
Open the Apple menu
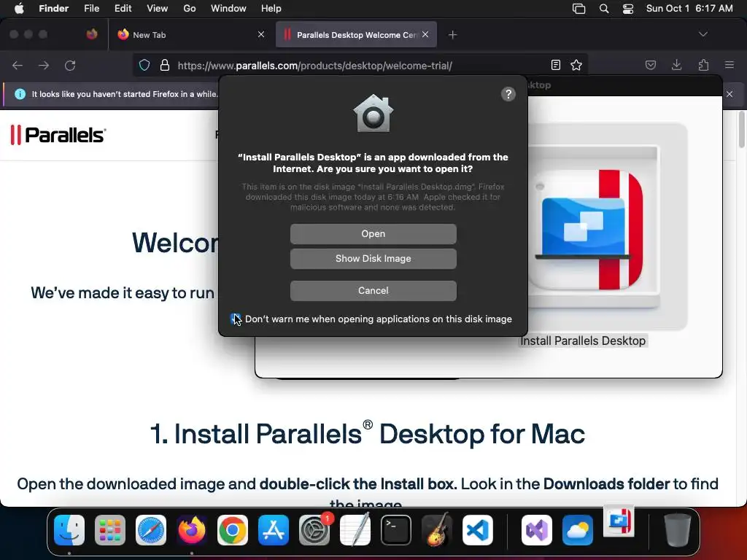point(19,9)
